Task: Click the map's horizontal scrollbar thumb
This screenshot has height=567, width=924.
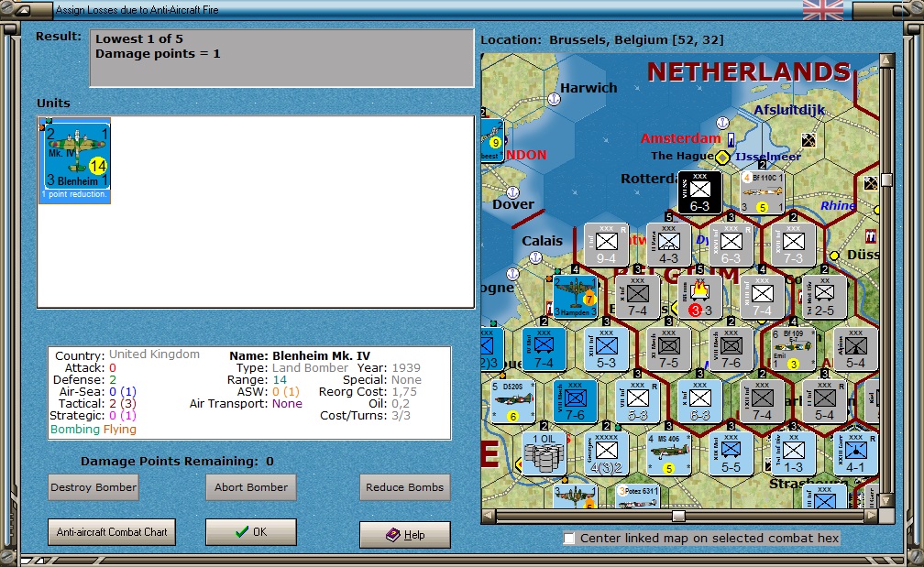Action: click(679, 517)
